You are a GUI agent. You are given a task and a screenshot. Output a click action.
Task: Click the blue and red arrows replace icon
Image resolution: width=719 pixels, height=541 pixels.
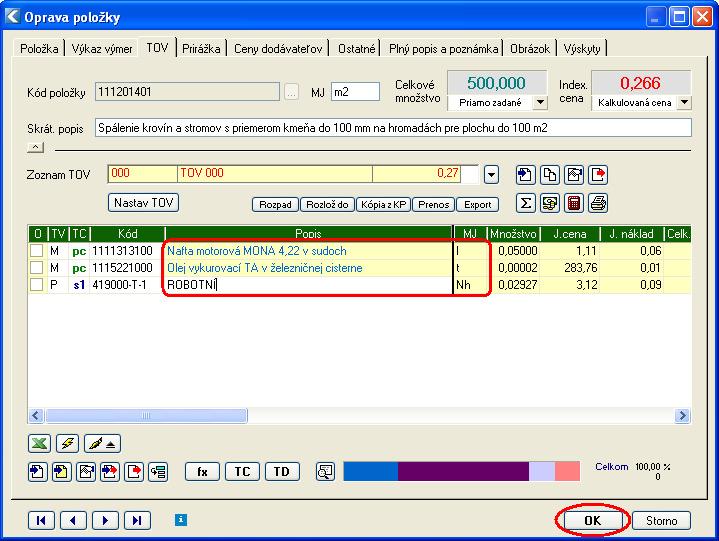point(110,471)
